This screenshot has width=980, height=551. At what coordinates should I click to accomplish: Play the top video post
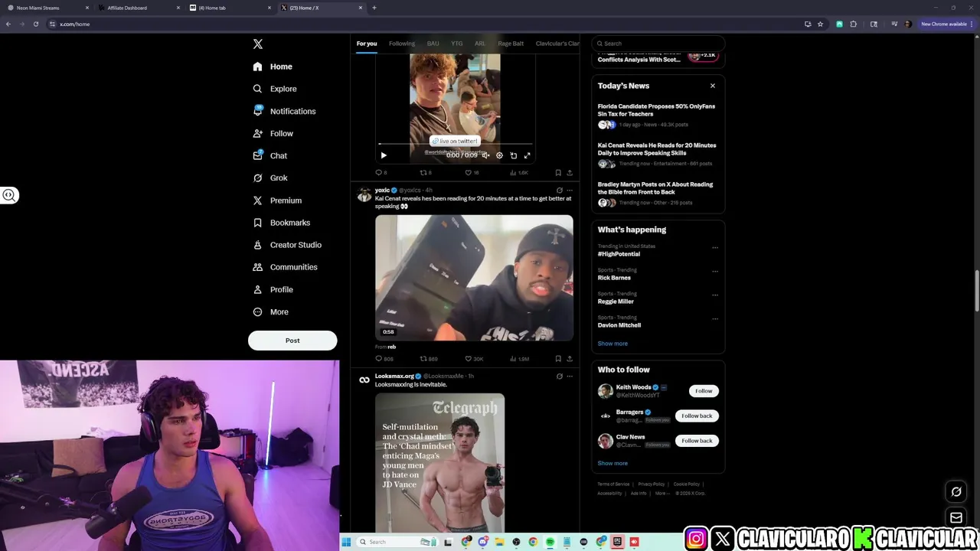[384, 155]
